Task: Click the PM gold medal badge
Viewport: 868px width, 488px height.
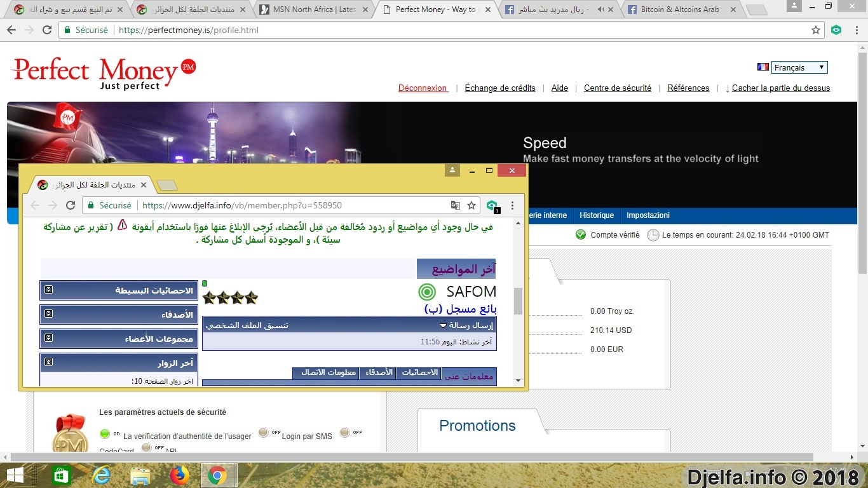Action: [x=70, y=433]
